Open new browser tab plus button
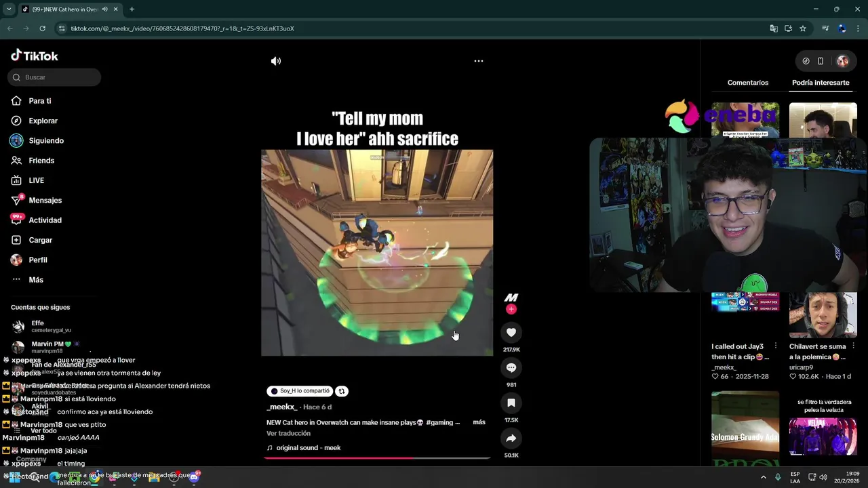This screenshot has width=868, height=488. [x=132, y=9]
